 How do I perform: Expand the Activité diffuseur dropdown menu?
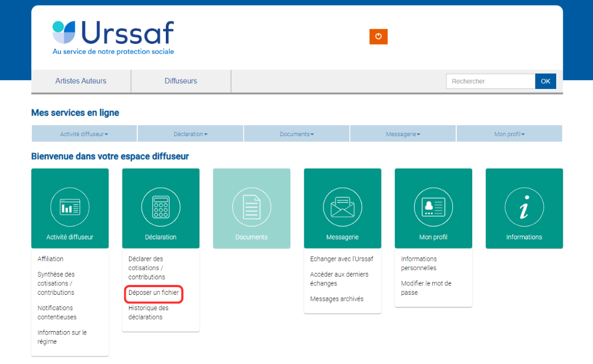[84, 134]
